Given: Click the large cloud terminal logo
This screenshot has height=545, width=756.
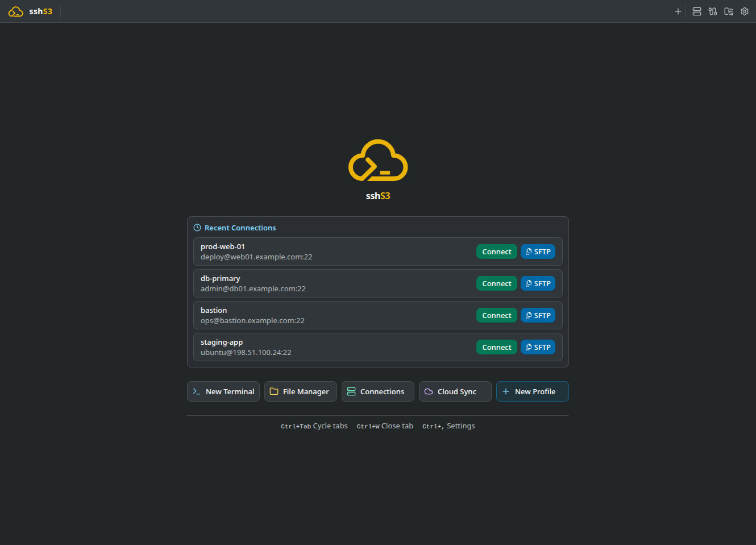Looking at the screenshot, I should (x=378, y=160).
